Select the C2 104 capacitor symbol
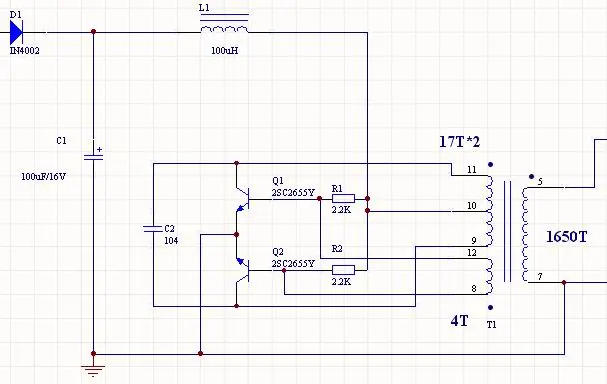607x384 pixels. [x=153, y=229]
